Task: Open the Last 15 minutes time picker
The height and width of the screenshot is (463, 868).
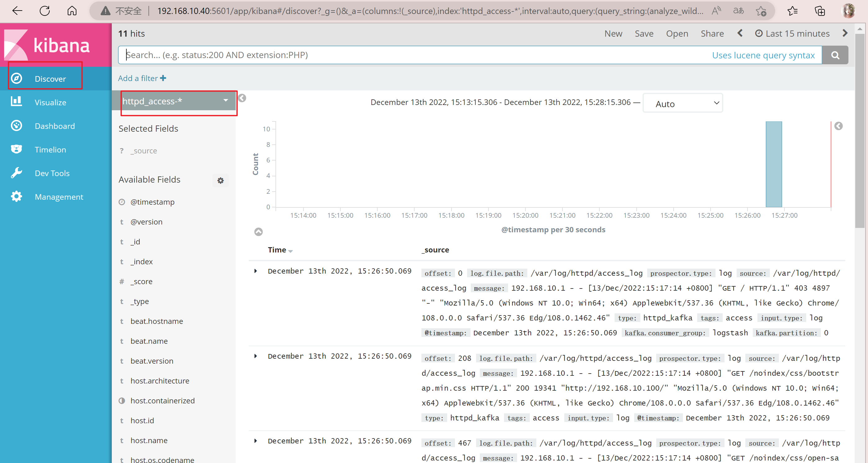Action: coord(792,33)
